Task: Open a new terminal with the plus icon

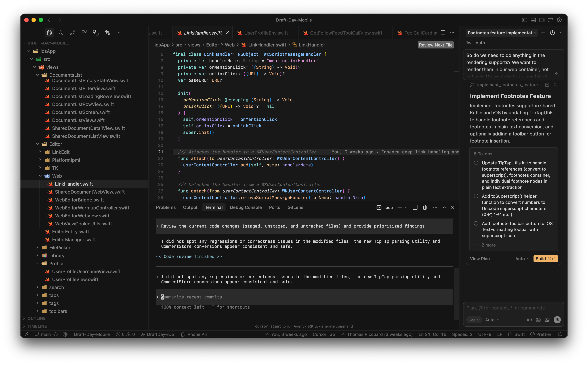Action: 400,207
